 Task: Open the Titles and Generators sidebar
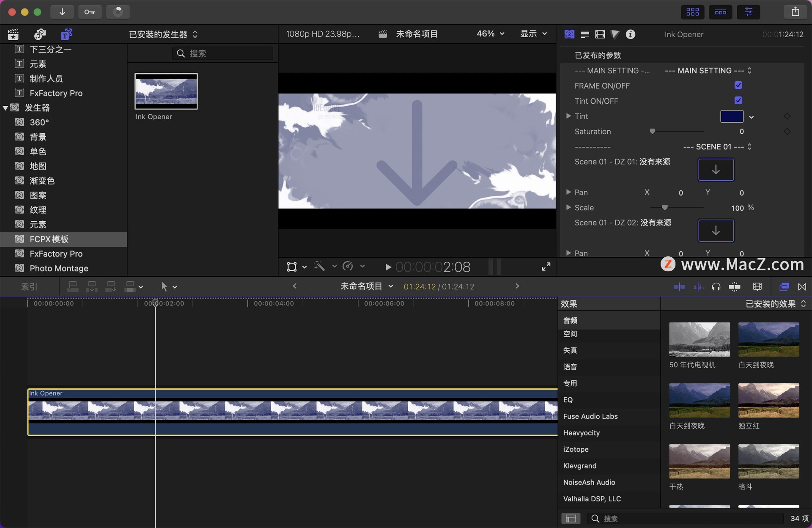click(x=66, y=34)
